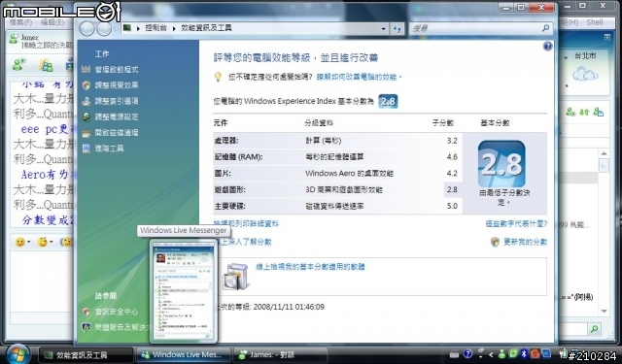Screen dimensions: 622x364
Task: Open 編輯(E) menu in chat window
Action: click(52, 22)
